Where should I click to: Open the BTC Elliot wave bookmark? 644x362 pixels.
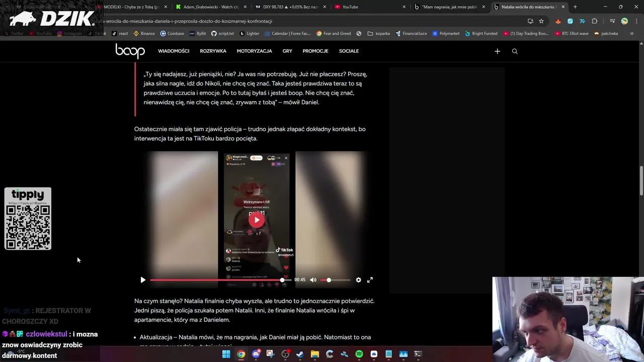click(572, 34)
